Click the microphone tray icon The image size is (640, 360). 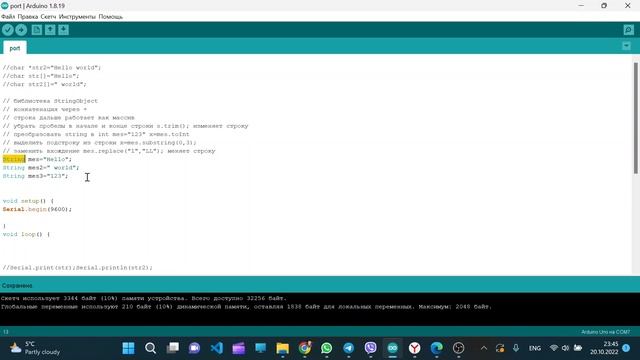point(516,348)
